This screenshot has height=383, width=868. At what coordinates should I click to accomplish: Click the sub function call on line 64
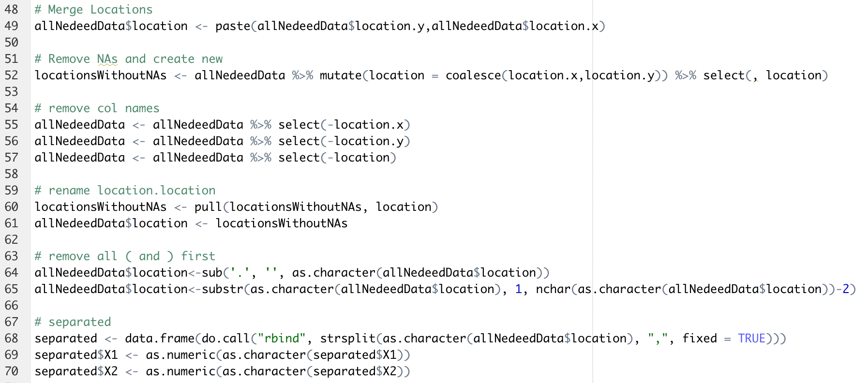(212, 273)
